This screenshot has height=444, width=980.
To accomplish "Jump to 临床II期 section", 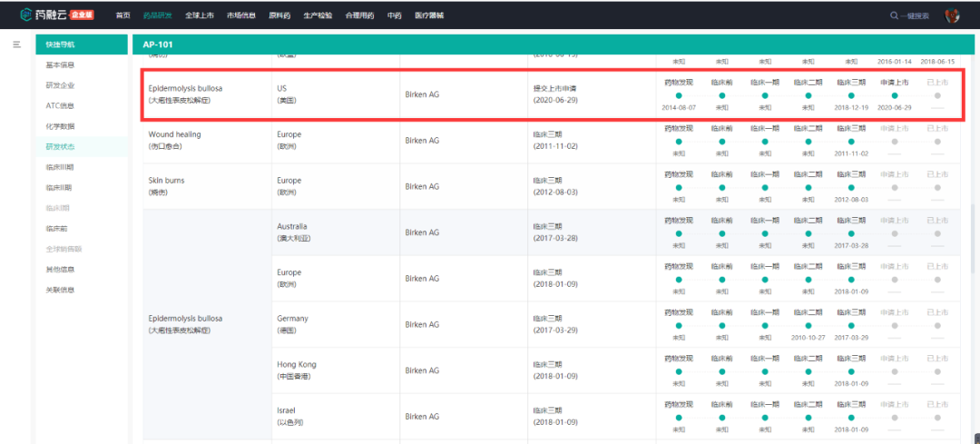I will point(58,187).
